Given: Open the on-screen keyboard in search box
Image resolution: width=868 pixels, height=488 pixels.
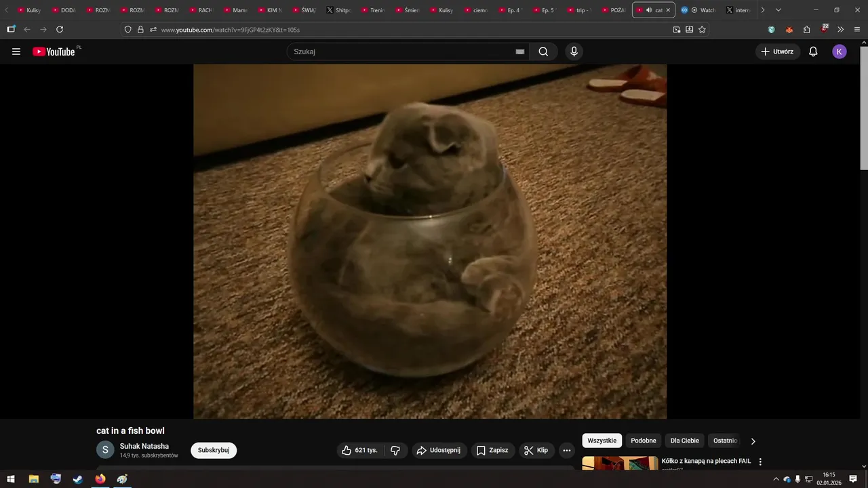Looking at the screenshot, I should [x=520, y=52].
